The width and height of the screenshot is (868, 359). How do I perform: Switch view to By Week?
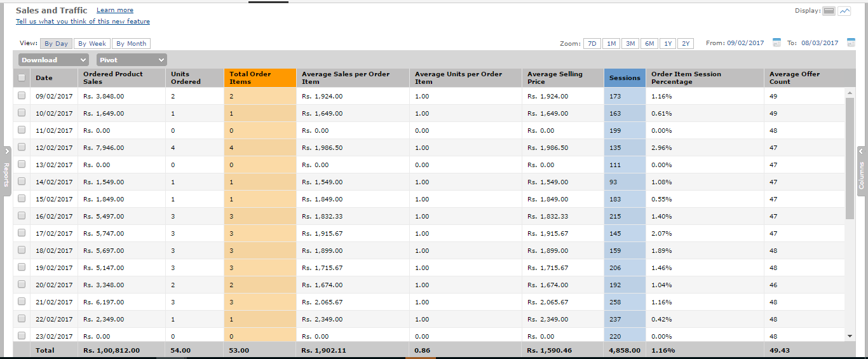[92, 44]
